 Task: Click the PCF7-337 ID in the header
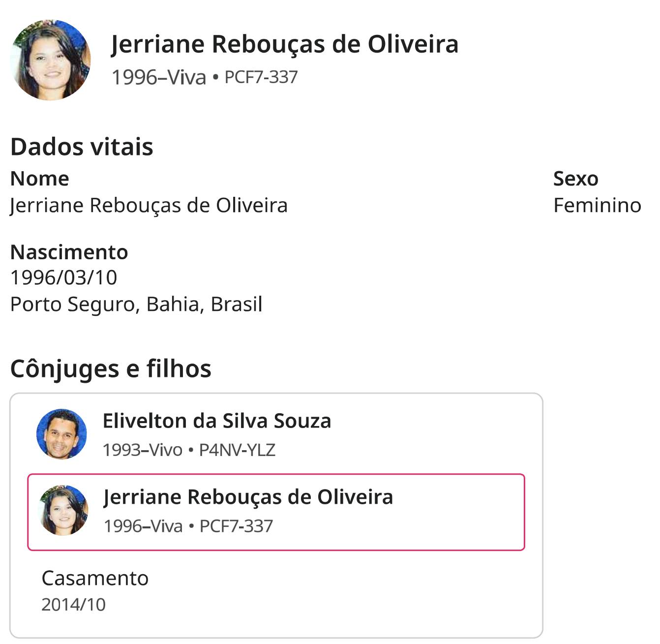coord(261,77)
